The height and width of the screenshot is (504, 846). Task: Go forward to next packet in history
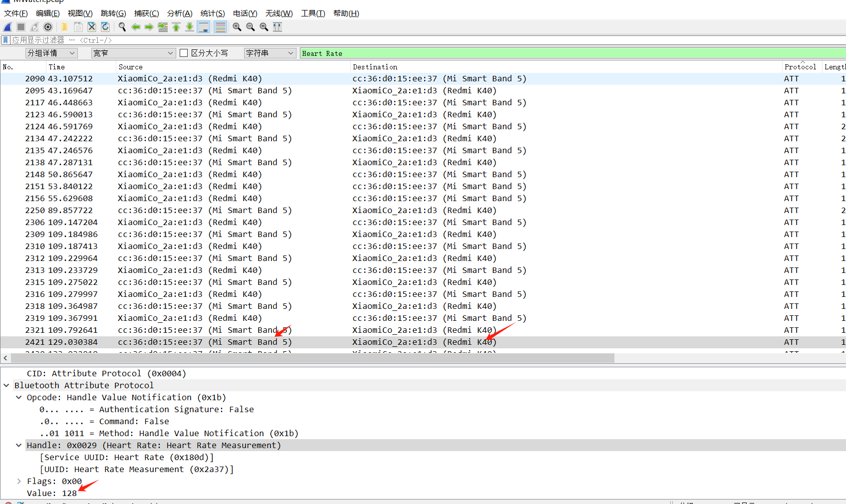(149, 27)
